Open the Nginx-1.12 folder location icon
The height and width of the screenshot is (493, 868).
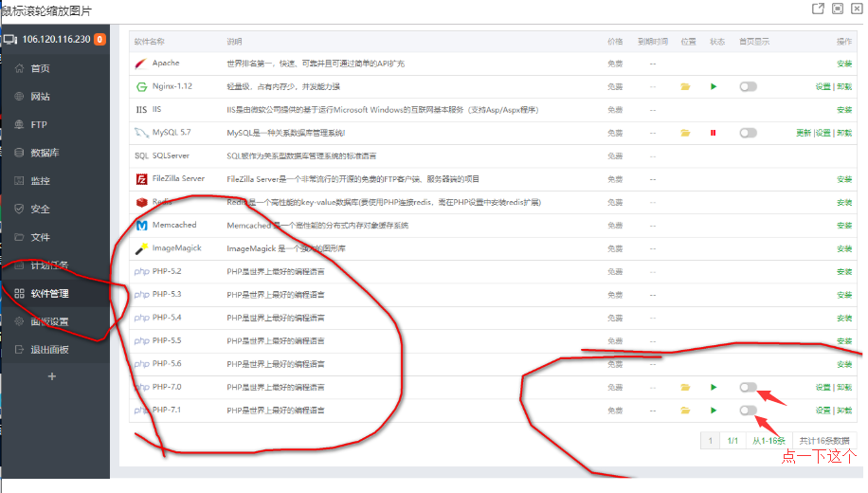point(685,86)
